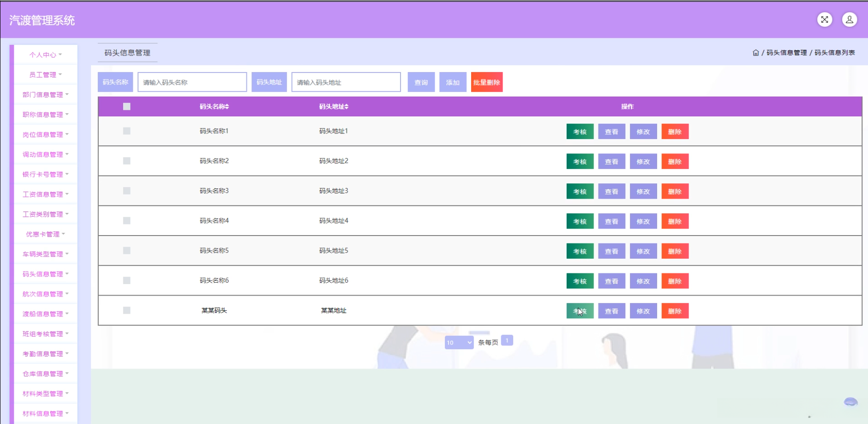Click the 码头地址5 cell in the table
868x424 pixels.
(334, 250)
